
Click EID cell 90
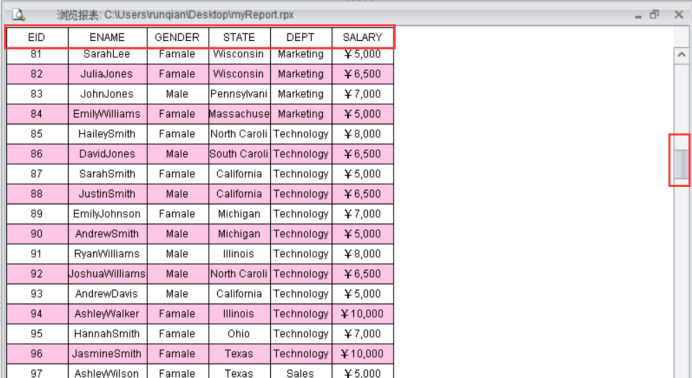37,234
